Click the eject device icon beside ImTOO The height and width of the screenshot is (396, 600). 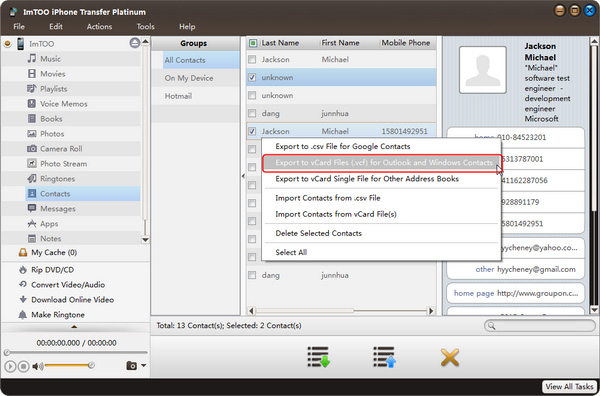point(134,43)
